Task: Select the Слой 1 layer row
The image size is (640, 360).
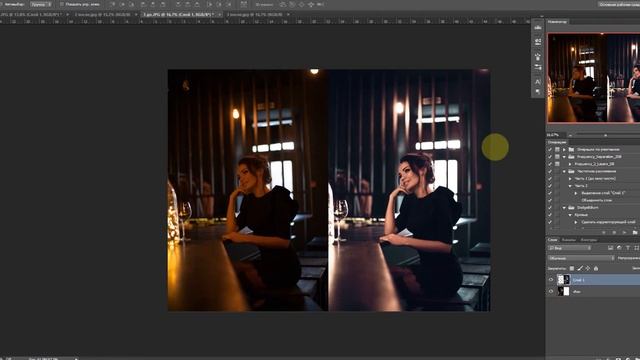Action: tap(593, 280)
